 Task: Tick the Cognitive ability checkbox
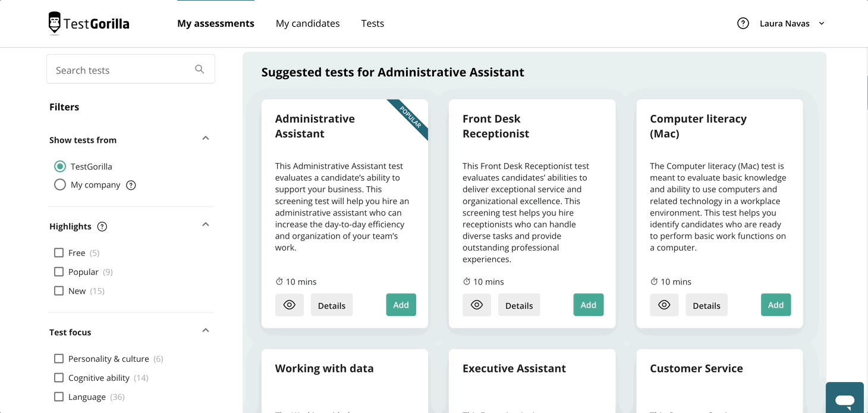click(x=59, y=377)
